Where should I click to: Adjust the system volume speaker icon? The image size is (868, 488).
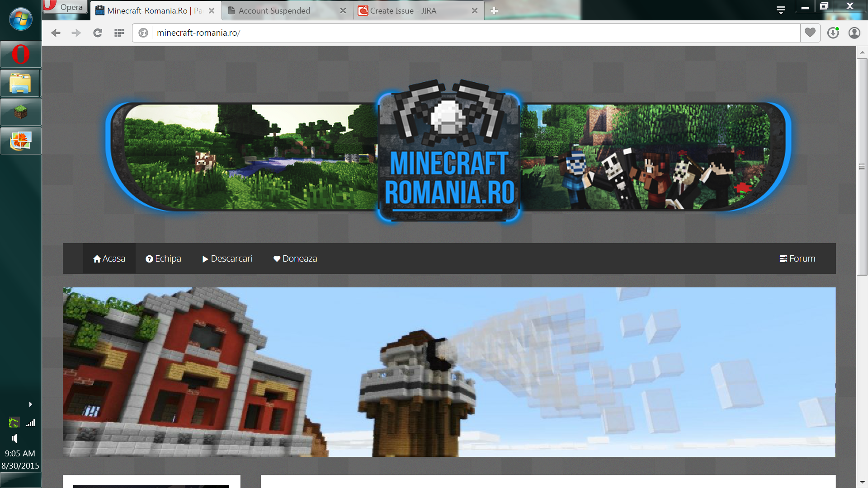pyautogui.click(x=15, y=438)
